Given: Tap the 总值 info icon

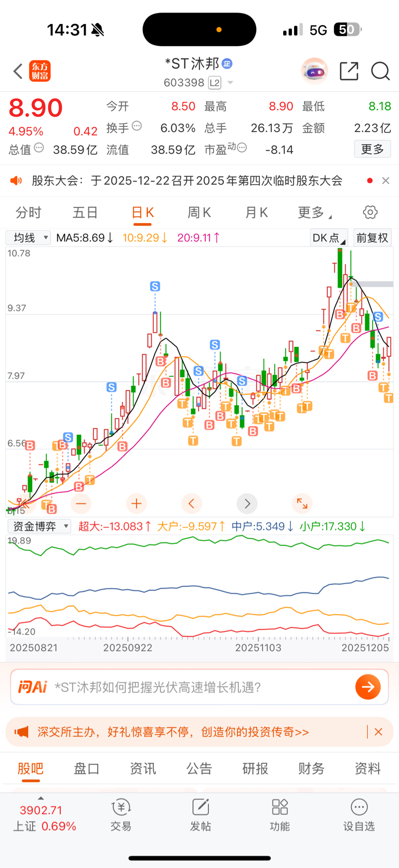Looking at the screenshot, I should (x=39, y=148).
